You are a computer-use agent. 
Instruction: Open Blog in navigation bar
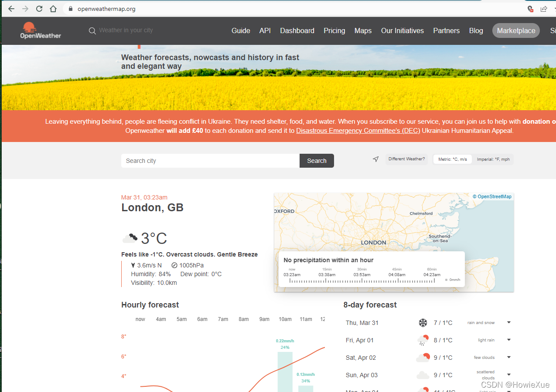[476, 30]
